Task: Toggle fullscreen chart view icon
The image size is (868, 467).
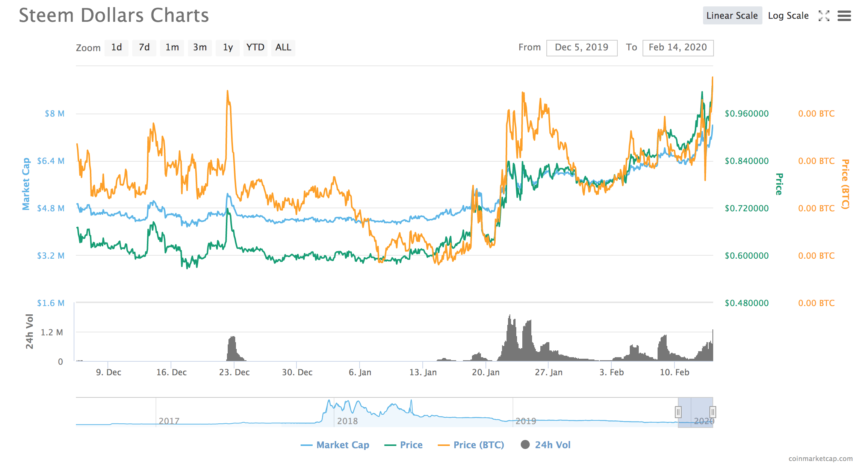Action: point(824,16)
